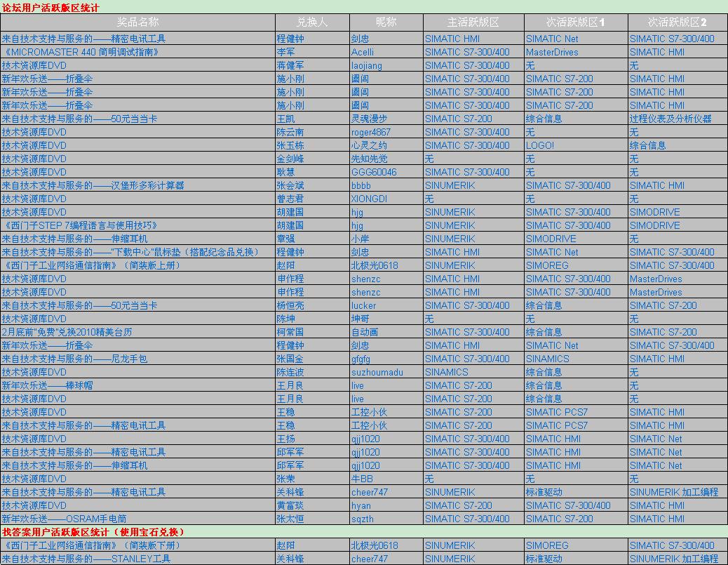This screenshot has height=565, width=728.
Task: Open 《西门子STEP 7编程语言与使用技巧》 prize entry
Action: tap(79, 225)
